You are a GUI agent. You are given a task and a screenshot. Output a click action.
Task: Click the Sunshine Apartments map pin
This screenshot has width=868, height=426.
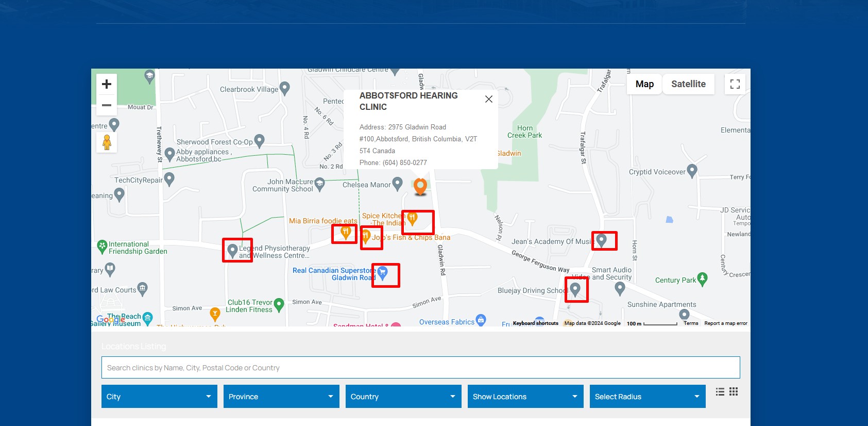684,315
